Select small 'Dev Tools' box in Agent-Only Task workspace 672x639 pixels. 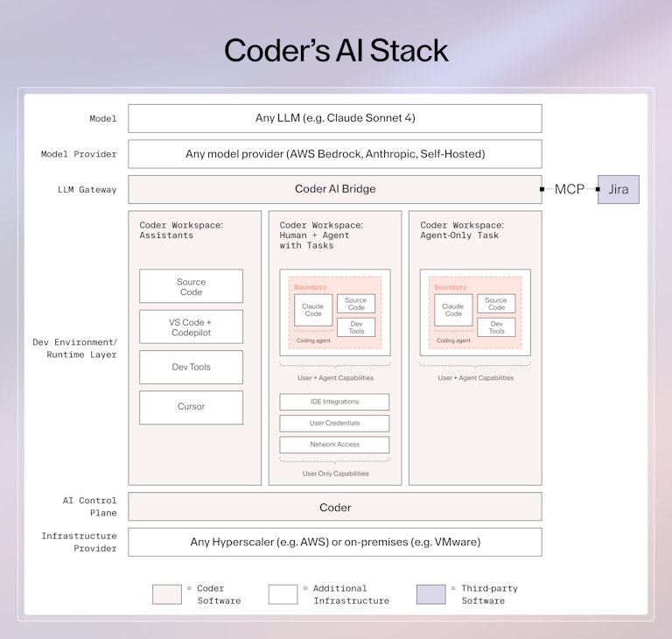(x=496, y=327)
